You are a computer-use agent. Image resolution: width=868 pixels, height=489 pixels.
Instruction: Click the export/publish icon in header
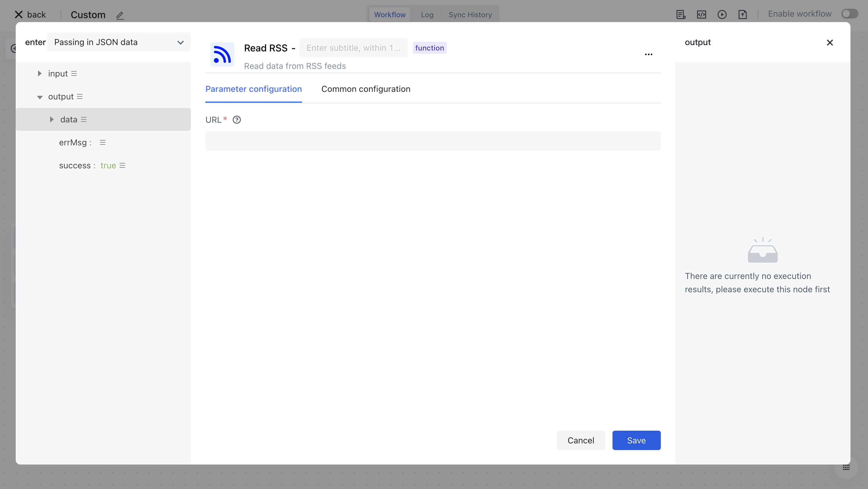click(x=742, y=15)
